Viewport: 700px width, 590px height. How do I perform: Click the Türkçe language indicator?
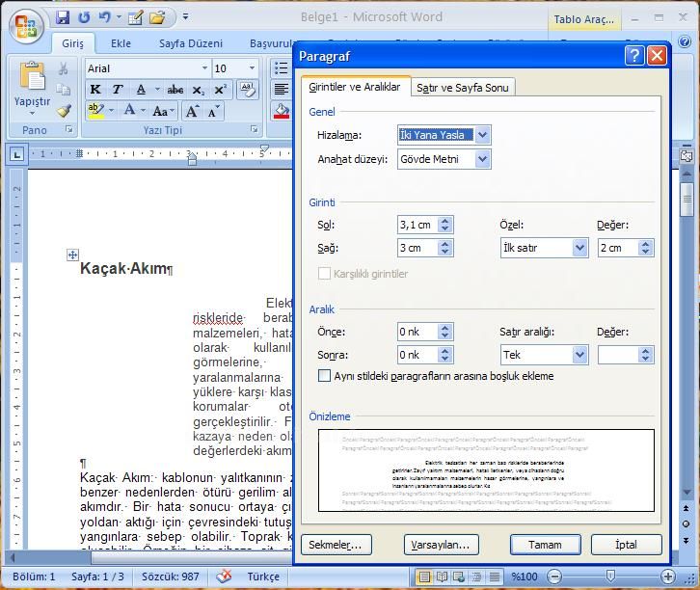pos(263,577)
